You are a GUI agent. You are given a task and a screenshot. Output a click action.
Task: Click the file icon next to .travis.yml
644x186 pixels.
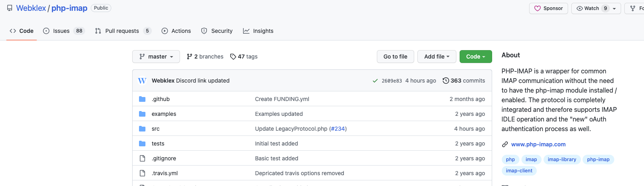(x=142, y=173)
